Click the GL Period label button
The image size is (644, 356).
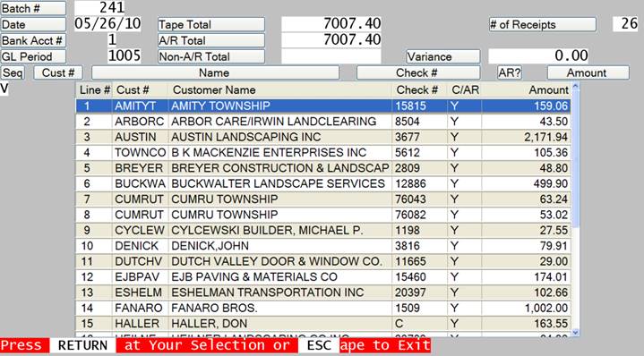coord(33,56)
